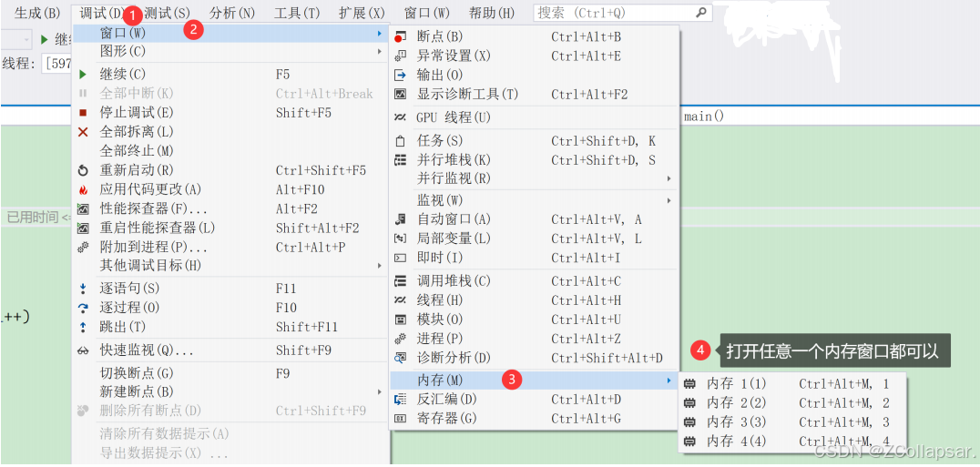Expand the 内存(M) submenu arrow
The image size is (980, 467).
669,380
